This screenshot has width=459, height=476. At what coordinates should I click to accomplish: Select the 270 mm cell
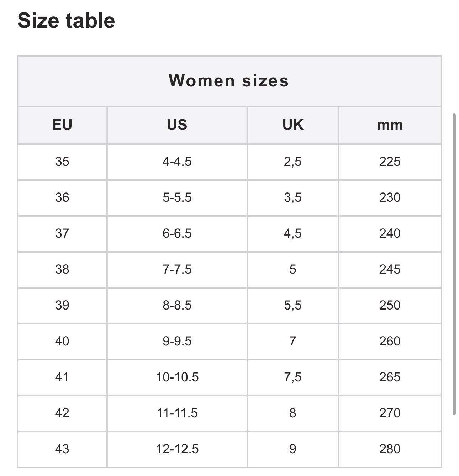tap(390, 413)
